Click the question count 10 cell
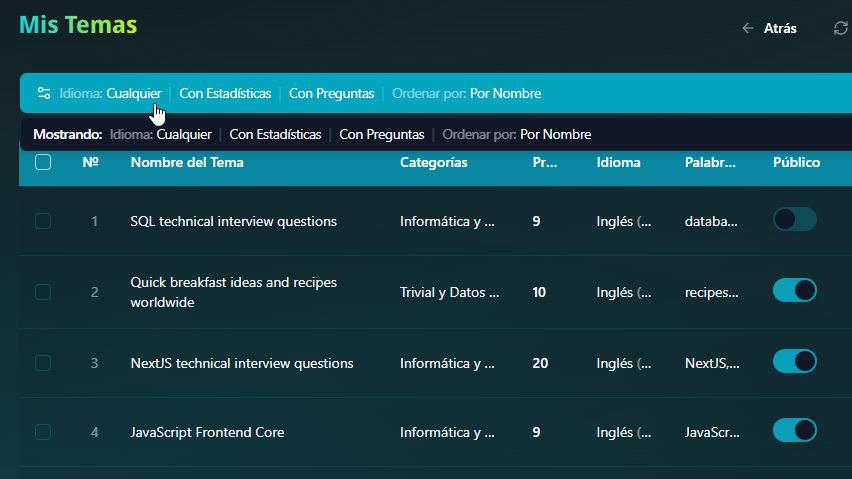The width and height of the screenshot is (852, 479). [x=539, y=292]
